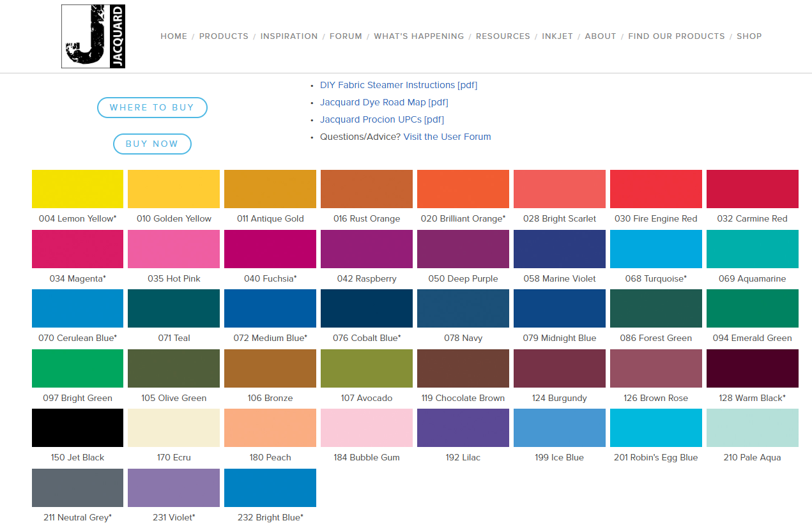Image resolution: width=812 pixels, height=530 pixels.
Task: Choose the 071 Teal swatch
Action: (174, 308)
